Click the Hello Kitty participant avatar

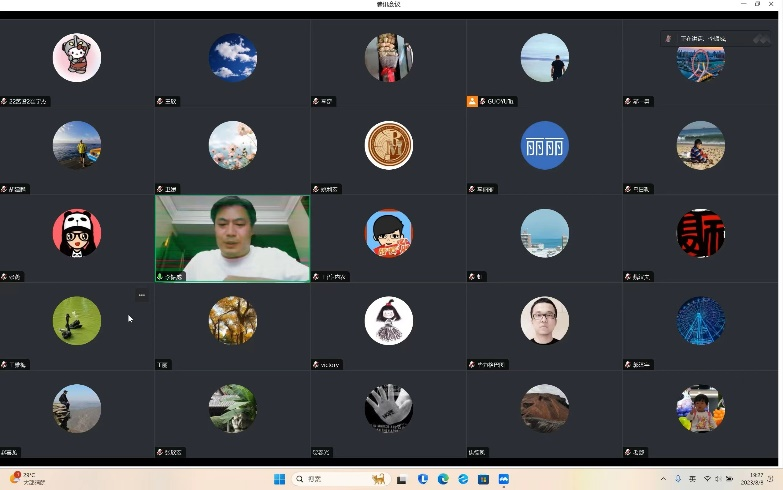point(77,58)
